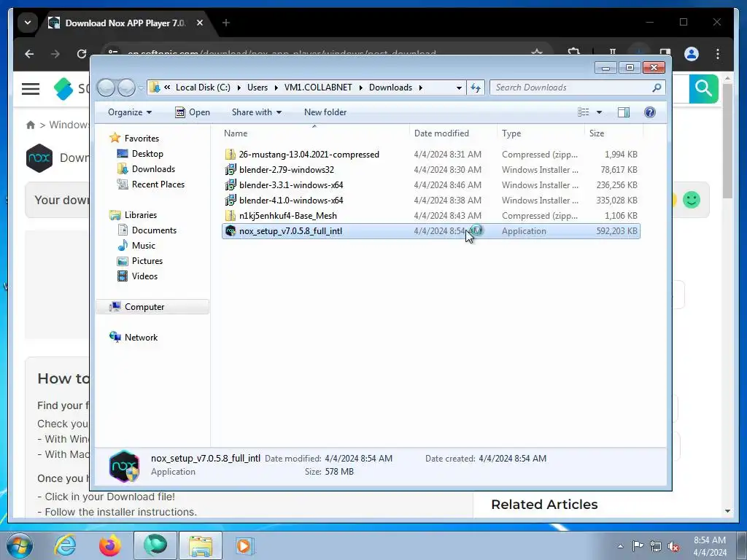Click the New folder button
Image resolution: width=747 pixels, height=560 pixels.
pos(325,112)
